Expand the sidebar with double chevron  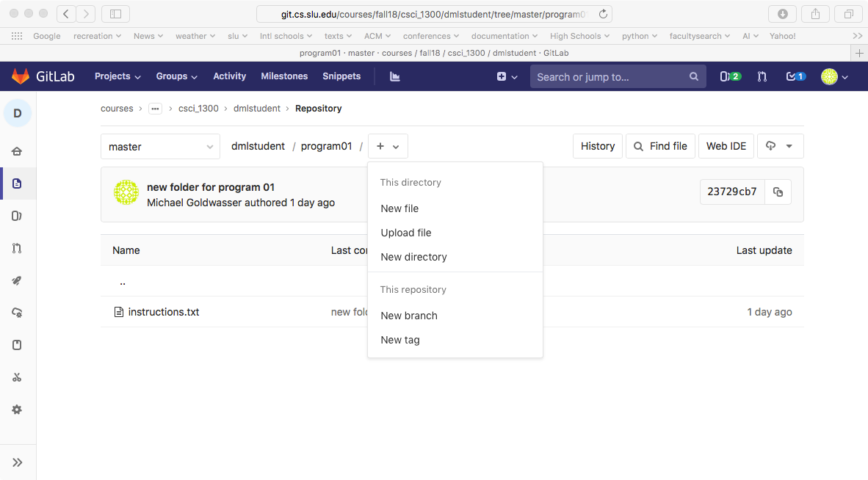point(18,462)
